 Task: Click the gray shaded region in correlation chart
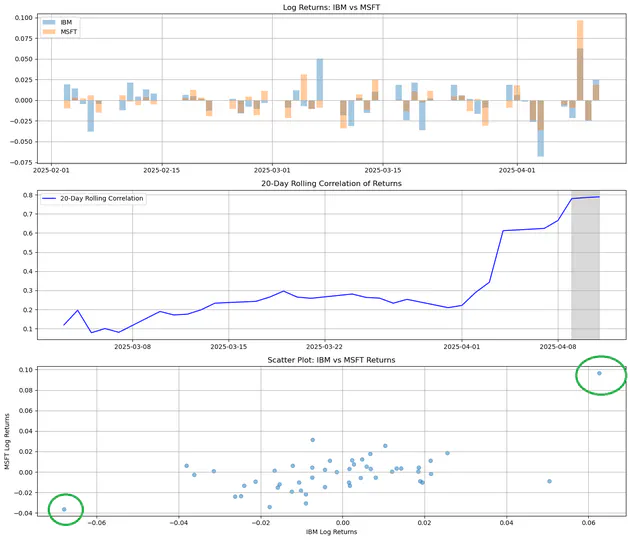[x=585, y=265]
